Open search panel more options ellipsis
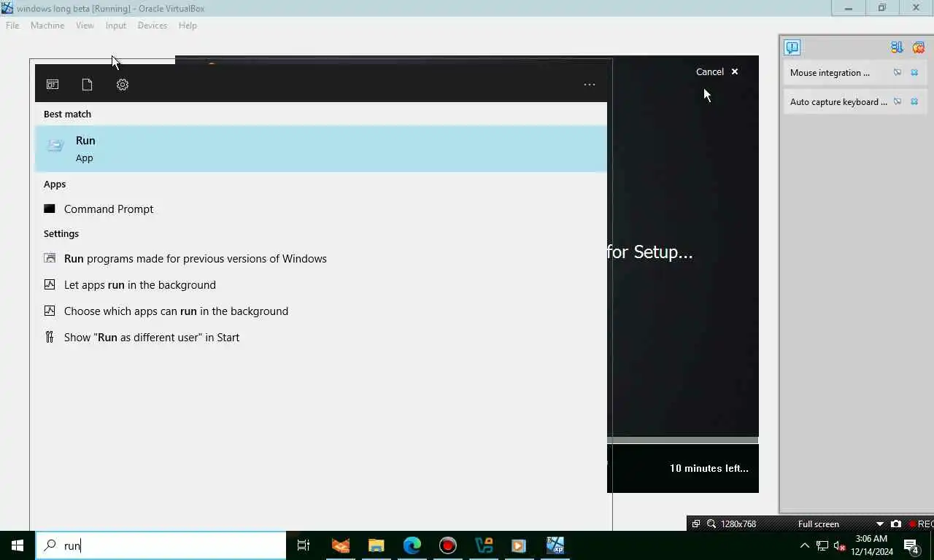 [590, 85]
